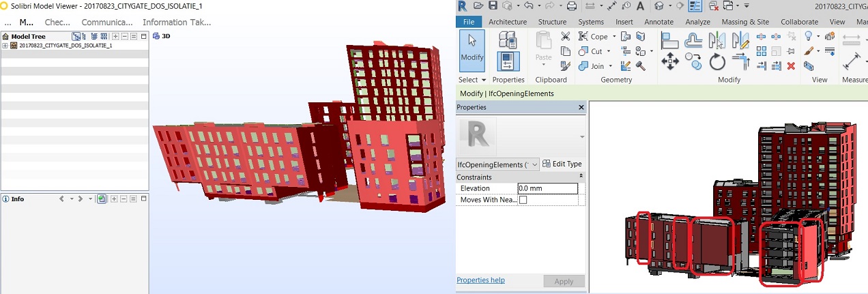Click the Default 3D View house icon
The image size is (868, 294).
[x=659, y=6]
